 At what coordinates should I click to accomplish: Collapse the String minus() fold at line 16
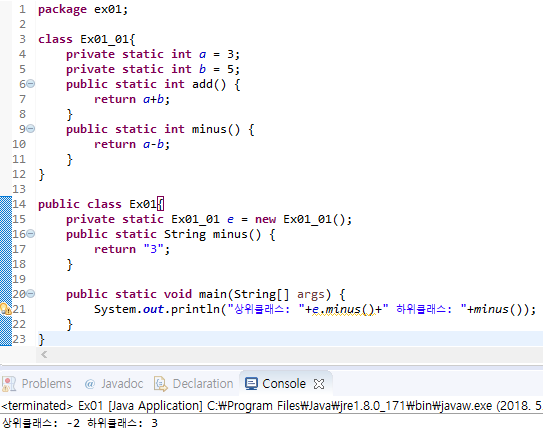[30, 234]
